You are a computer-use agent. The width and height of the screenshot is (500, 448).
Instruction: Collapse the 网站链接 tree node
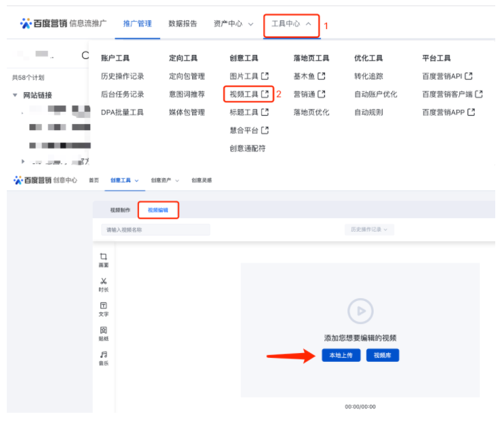15,95
